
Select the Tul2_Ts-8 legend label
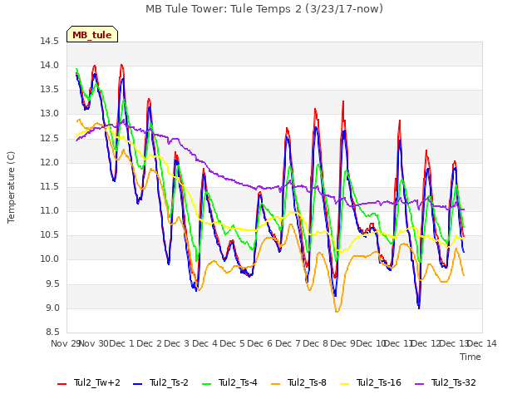point(307,382)
